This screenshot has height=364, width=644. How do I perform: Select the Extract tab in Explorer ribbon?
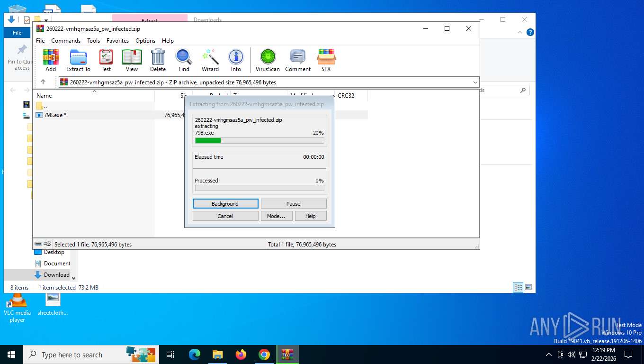pyautogui.click(x=150, y=20)
